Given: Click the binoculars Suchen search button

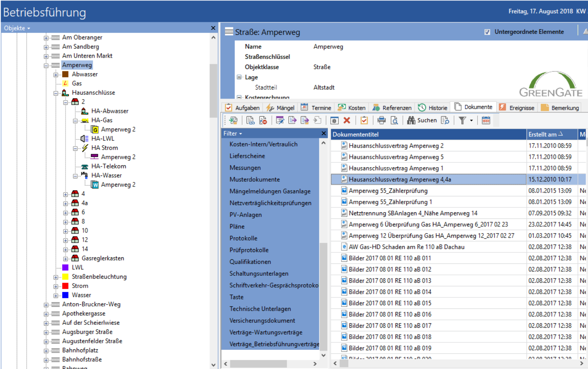Looking at the screenshot, I should 422,120.
